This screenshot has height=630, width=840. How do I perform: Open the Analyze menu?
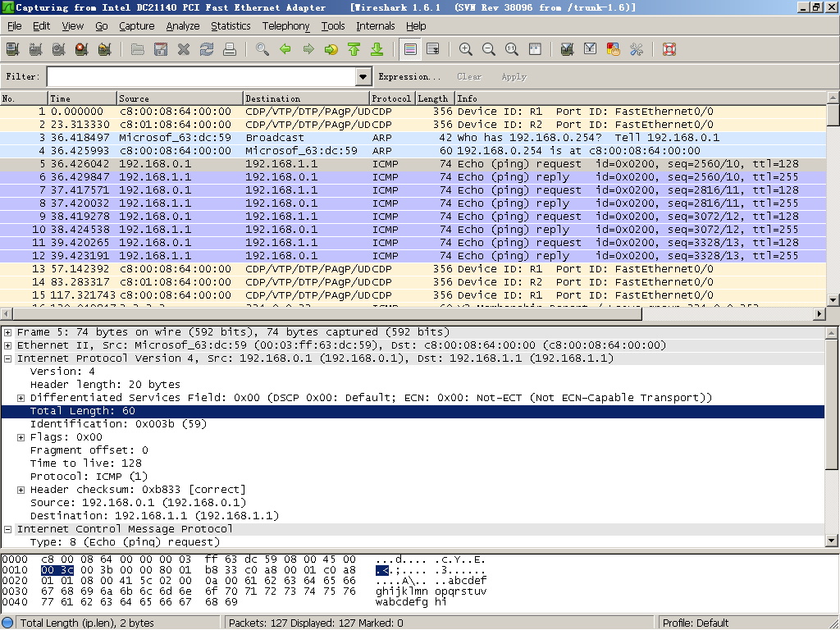pyautogui.click(x=183, y=25)
